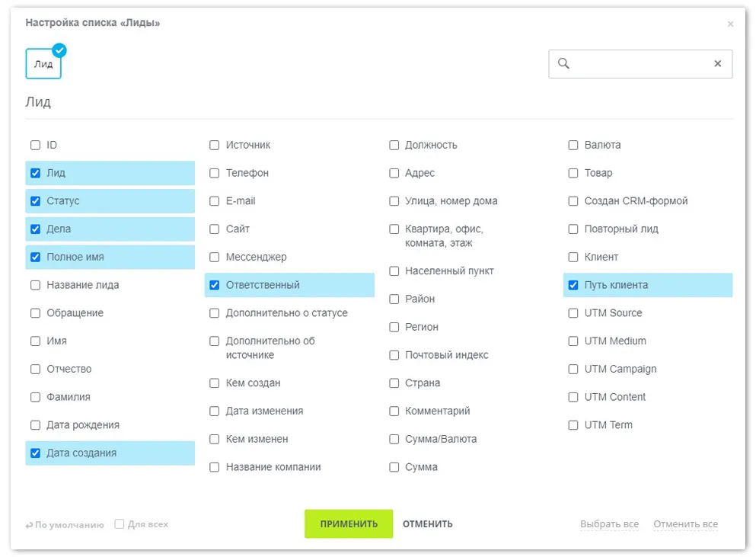Toggle the Для всех checkbox

tap(119, 523)
